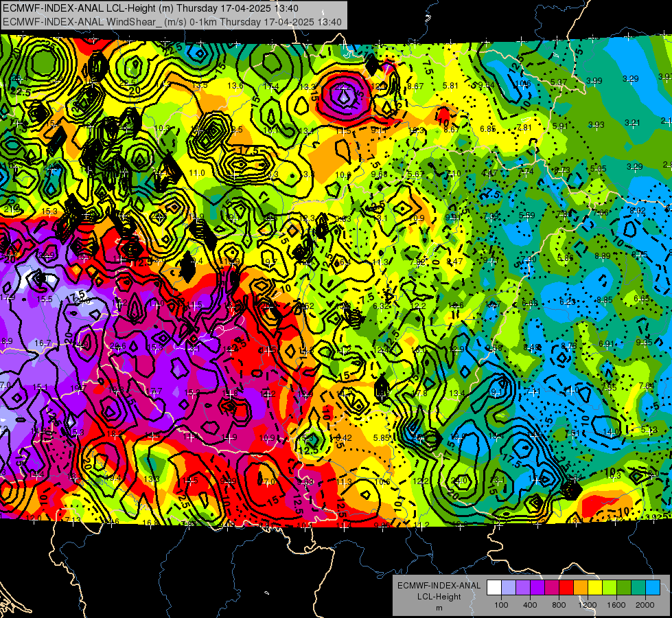The image size is (672, 618).
Task: Click the wind shear value 5.91
Action: tap(560, 126)
